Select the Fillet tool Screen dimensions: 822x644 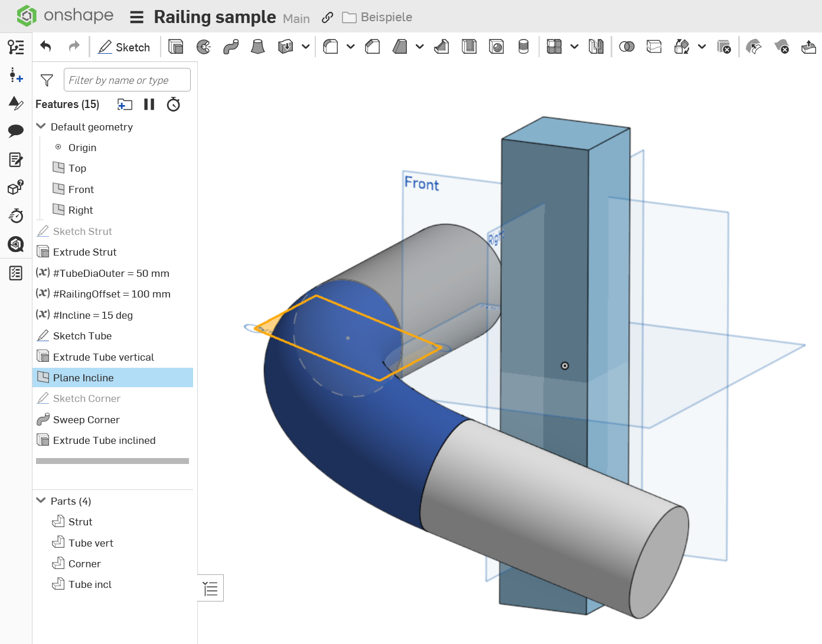point(331,47)
